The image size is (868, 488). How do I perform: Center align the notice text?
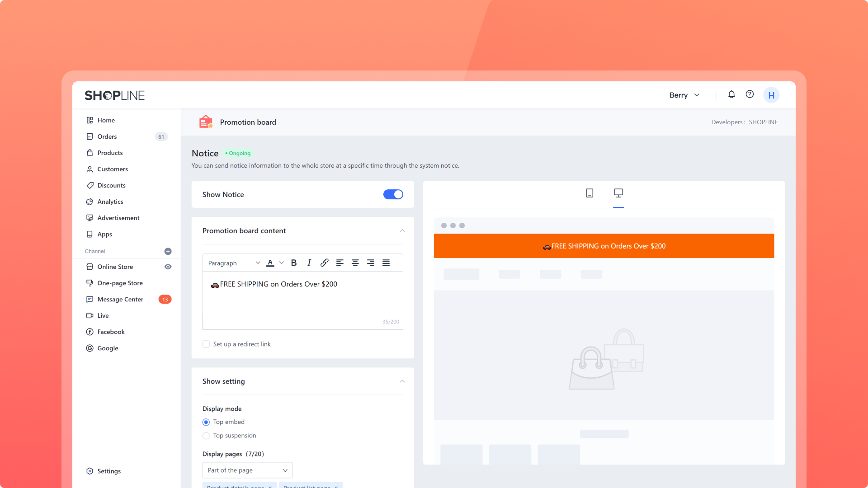[355, 263]
